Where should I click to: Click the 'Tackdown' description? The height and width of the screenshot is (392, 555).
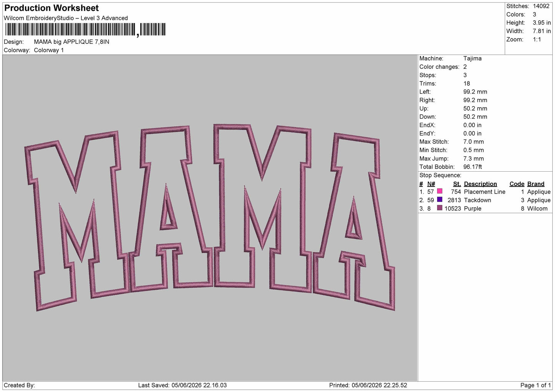(x=477, y=200)
